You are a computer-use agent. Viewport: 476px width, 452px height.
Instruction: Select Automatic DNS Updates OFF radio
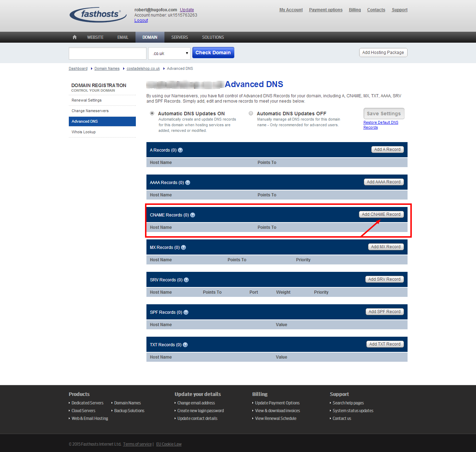[251, 113]
